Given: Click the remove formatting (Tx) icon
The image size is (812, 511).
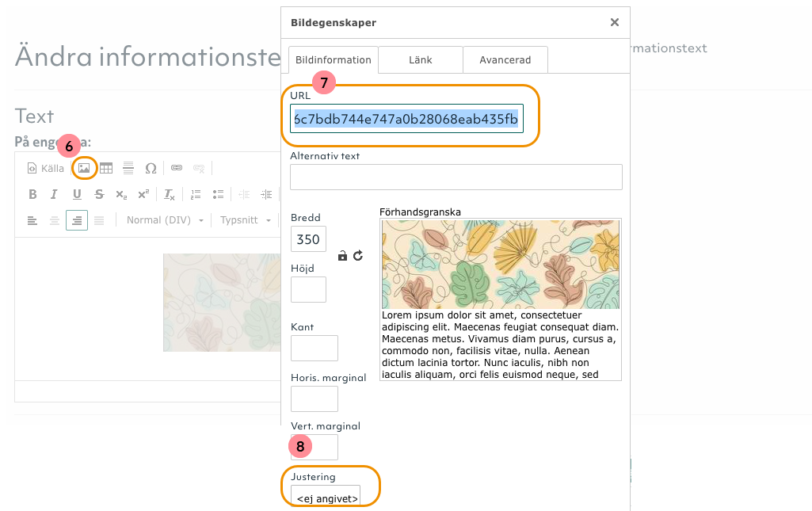Looking at the screenshot, I should coord(168,194).
